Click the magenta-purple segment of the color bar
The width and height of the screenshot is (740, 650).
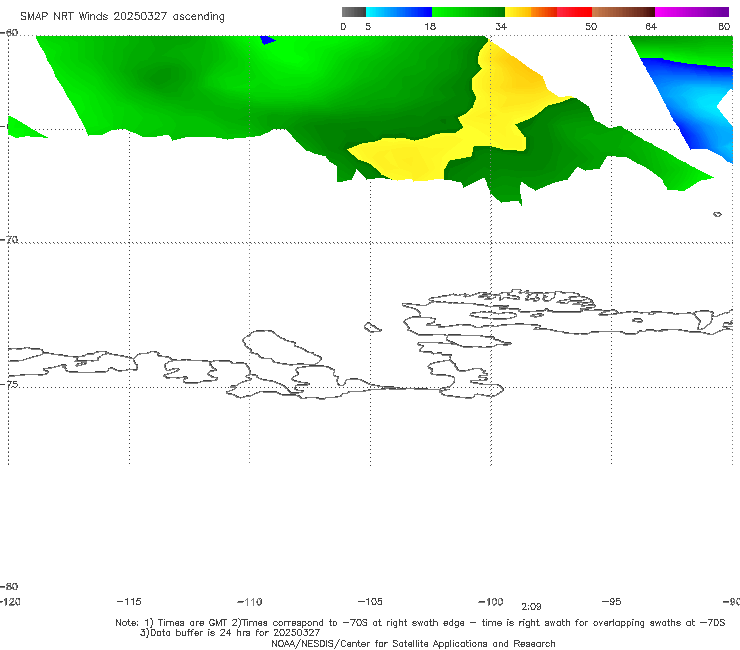pyautogui.click(x=692, y=12)
